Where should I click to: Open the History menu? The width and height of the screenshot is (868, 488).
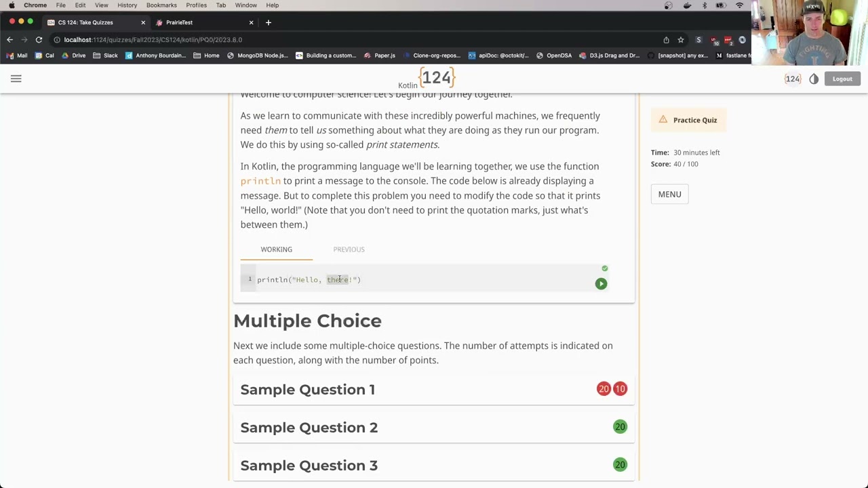click(127, 5)
